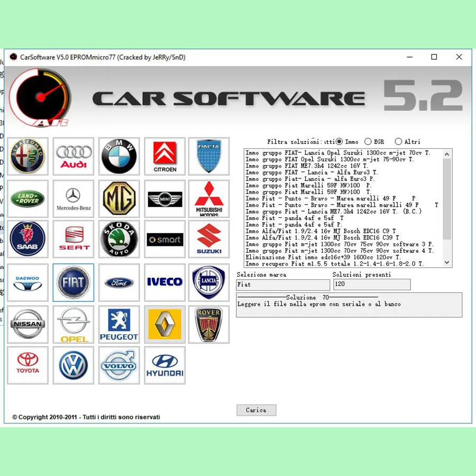Choose the smart brand logo
This screenshot has width=476, height=476.
[x=165, y=239]
